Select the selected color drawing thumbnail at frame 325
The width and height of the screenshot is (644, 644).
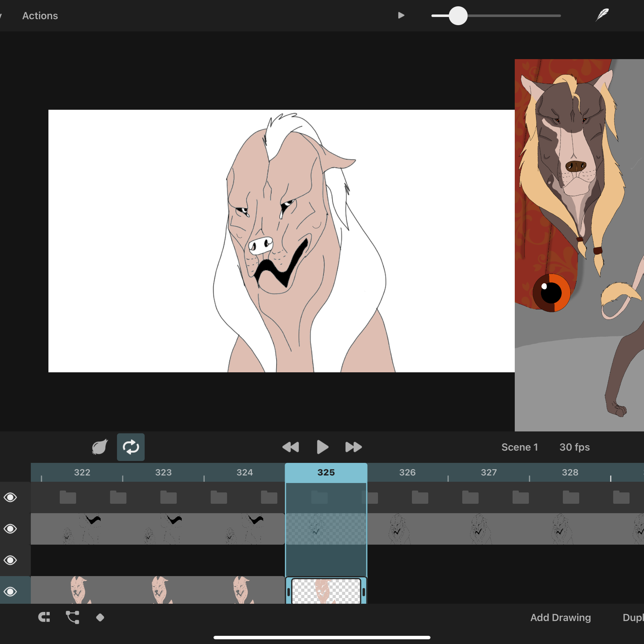(x=326, y=591)
